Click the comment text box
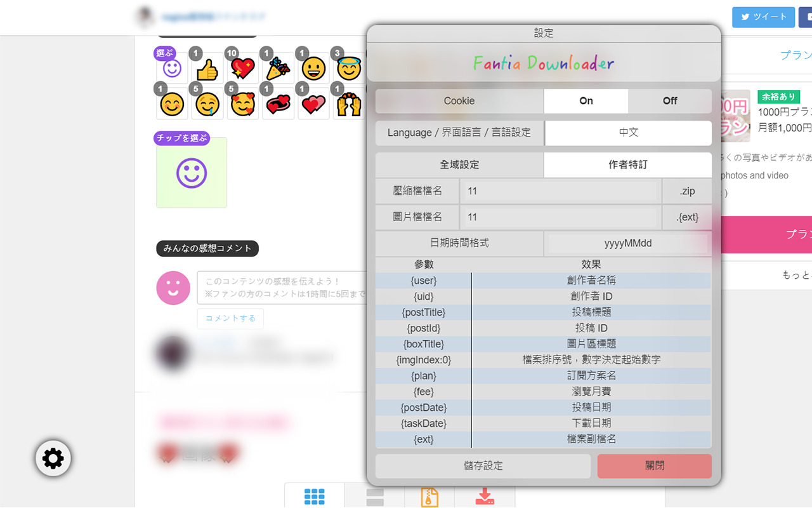812x508 pixels. tap(282, 288)
